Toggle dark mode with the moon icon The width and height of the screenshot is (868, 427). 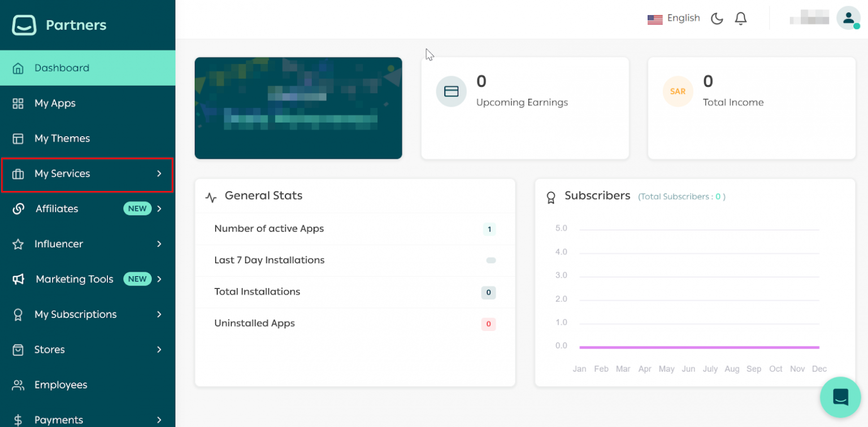tap(717, 19)
